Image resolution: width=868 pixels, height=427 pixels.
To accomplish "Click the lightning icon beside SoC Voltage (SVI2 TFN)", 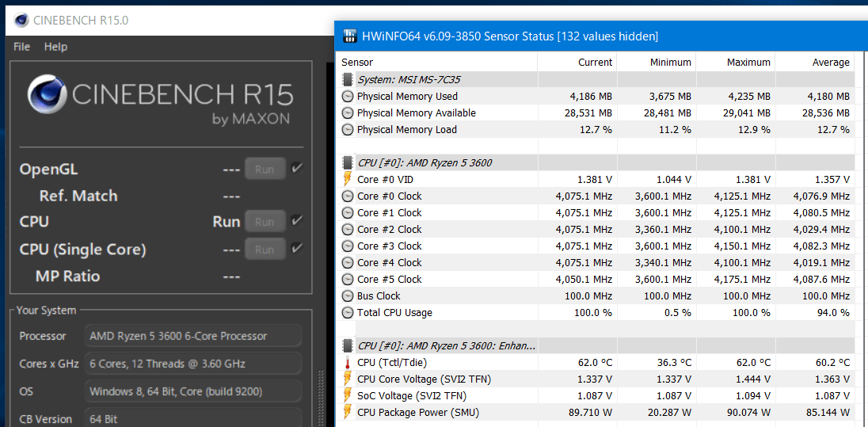I will tap(348, 395).
